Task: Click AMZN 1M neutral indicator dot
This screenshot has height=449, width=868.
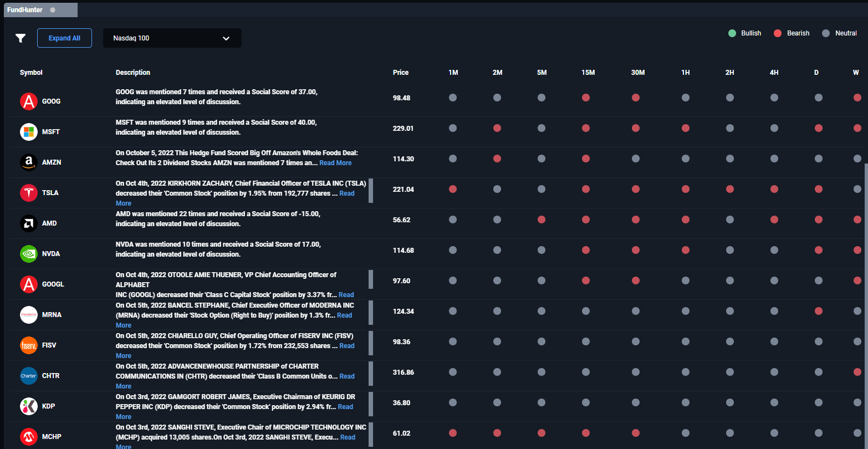Action: click(453, 159)
